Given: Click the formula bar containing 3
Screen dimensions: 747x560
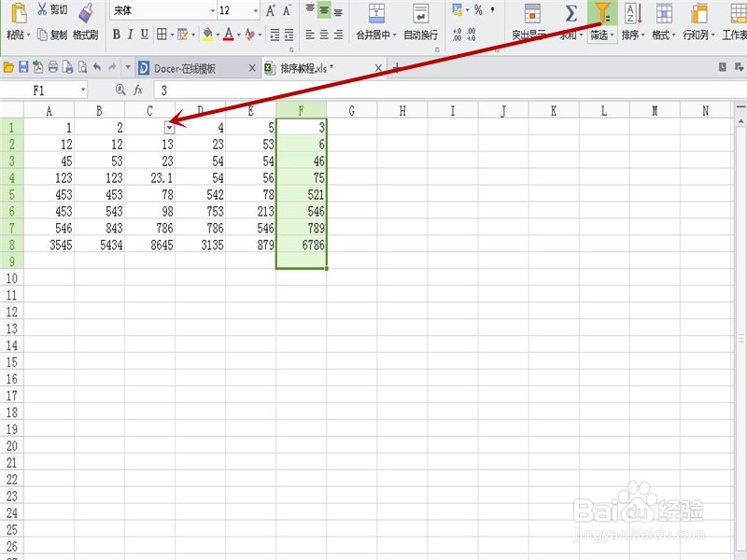Looking at the screenshot, I should click(x=448, y=90).
